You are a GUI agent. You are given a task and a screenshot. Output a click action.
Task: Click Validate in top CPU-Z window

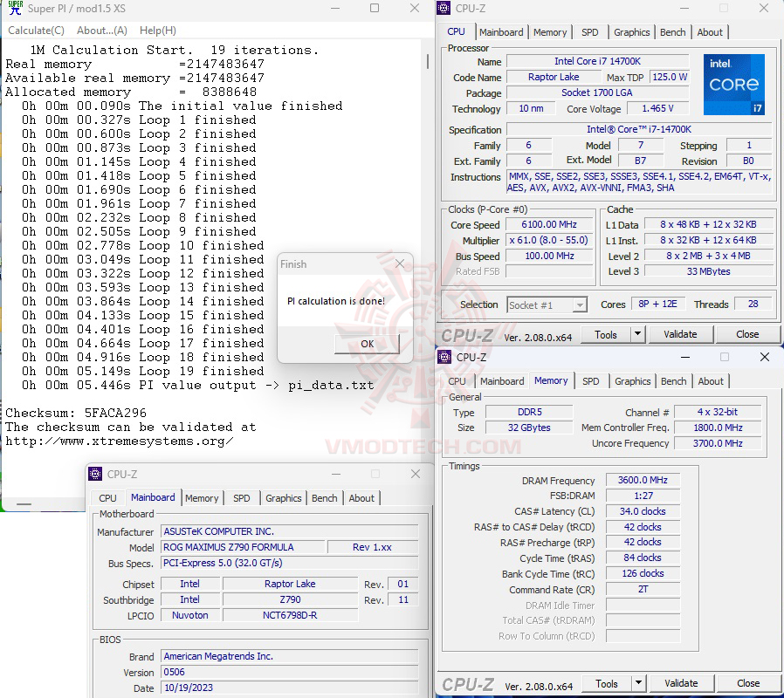click(680, 334)
